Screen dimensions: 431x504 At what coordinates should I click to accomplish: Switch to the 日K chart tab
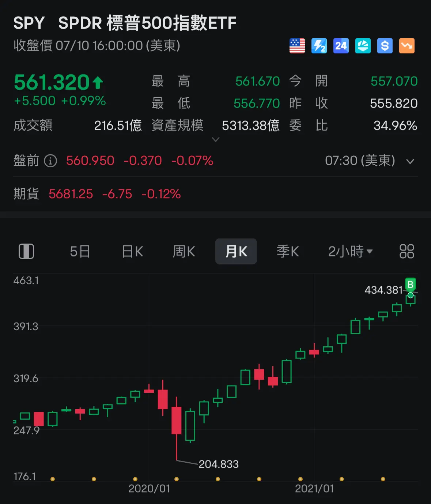coord(132,251)
